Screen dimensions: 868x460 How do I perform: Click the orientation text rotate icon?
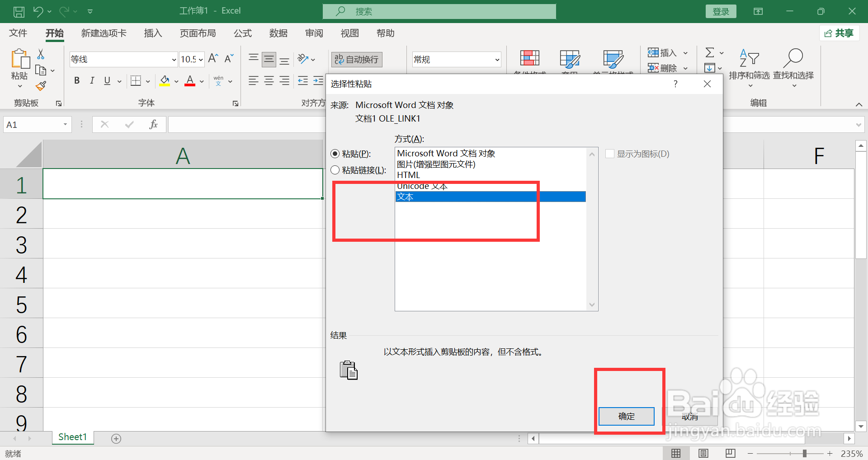[x=303, y=59]
